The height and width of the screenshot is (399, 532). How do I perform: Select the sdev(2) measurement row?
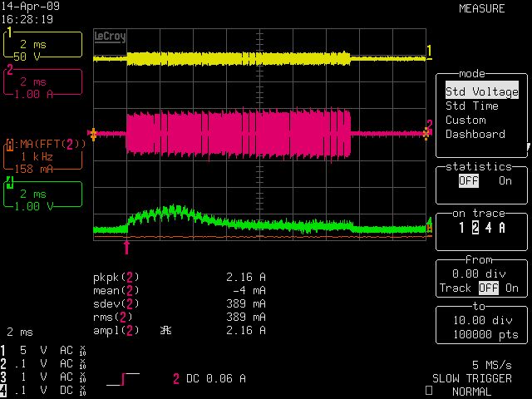(x=180, y=303)
